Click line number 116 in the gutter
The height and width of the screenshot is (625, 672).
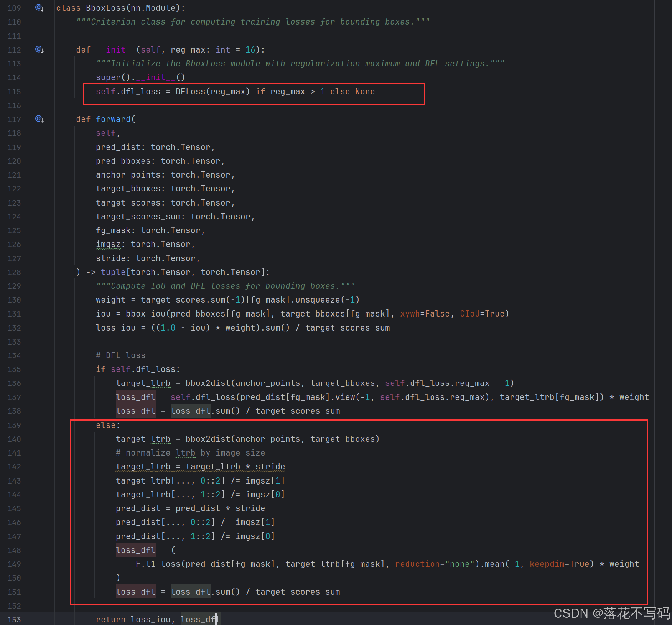14,105
